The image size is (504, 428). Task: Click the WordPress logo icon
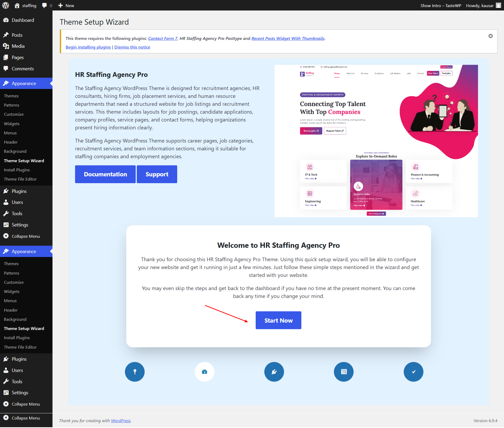(x=6, y=5)
